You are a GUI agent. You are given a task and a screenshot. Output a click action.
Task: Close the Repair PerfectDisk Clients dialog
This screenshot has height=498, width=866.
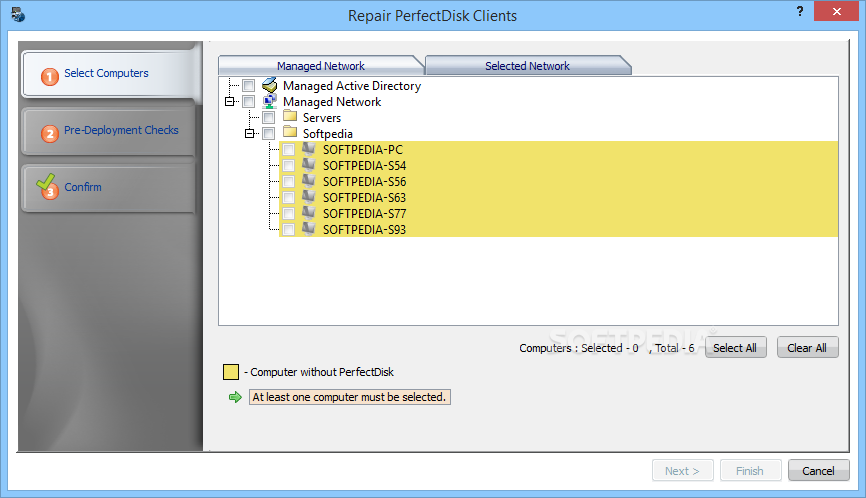tap(836, 11)
